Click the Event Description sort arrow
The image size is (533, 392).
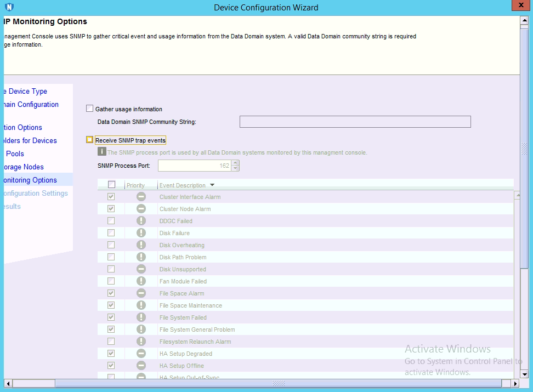pyautogui.click(x=212, y=185)
